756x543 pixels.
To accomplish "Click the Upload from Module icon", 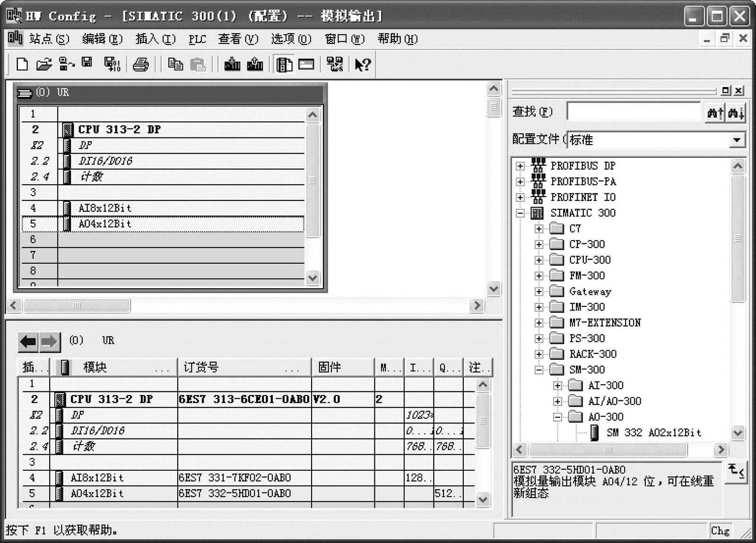I will click(x=255, y=64).
